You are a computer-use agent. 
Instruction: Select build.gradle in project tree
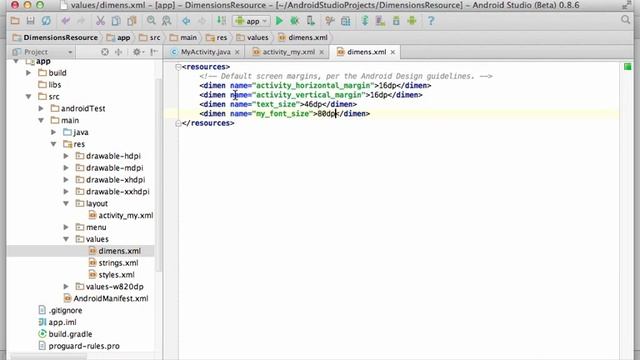65,334
